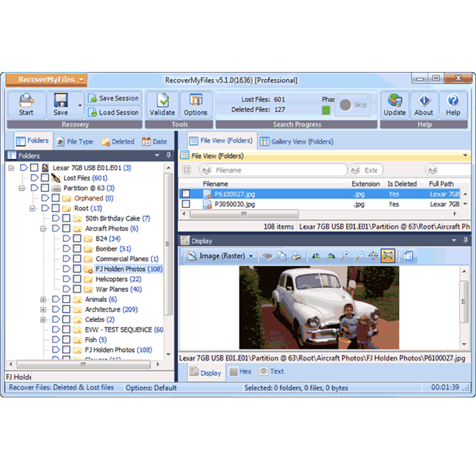Select the Commercial Planes (1) folder

coord(127,259)
